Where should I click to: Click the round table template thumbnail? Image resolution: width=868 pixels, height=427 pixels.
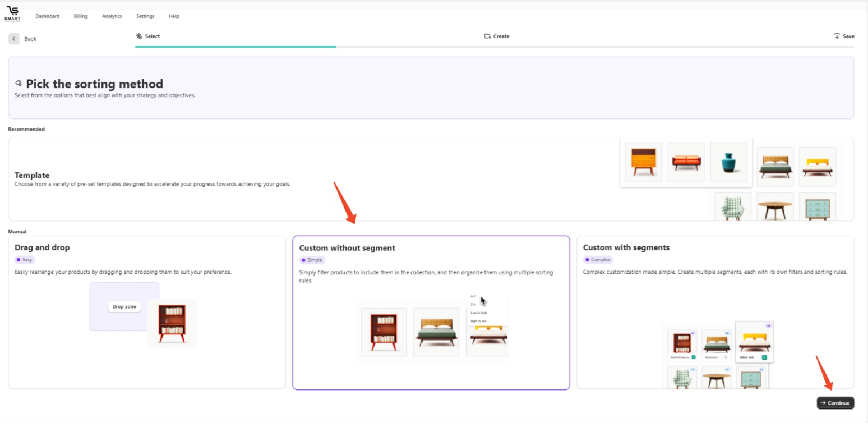coord(775,206)
